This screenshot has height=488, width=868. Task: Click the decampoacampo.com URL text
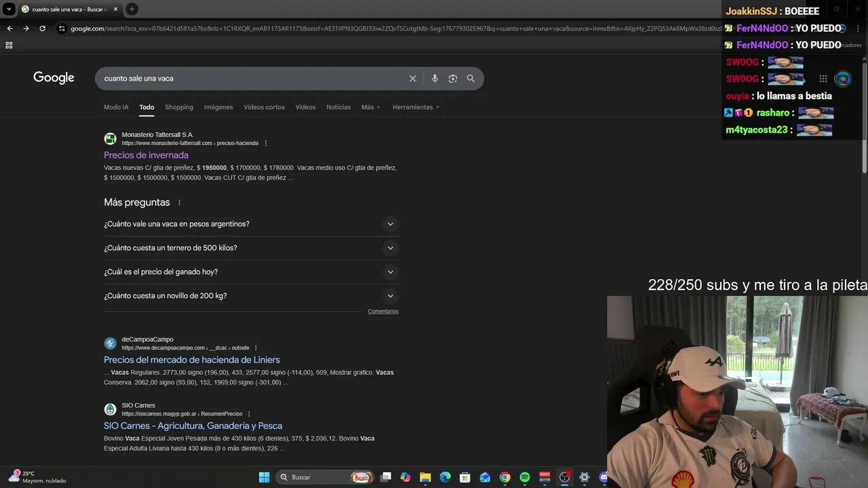click(x=186, y=348)
